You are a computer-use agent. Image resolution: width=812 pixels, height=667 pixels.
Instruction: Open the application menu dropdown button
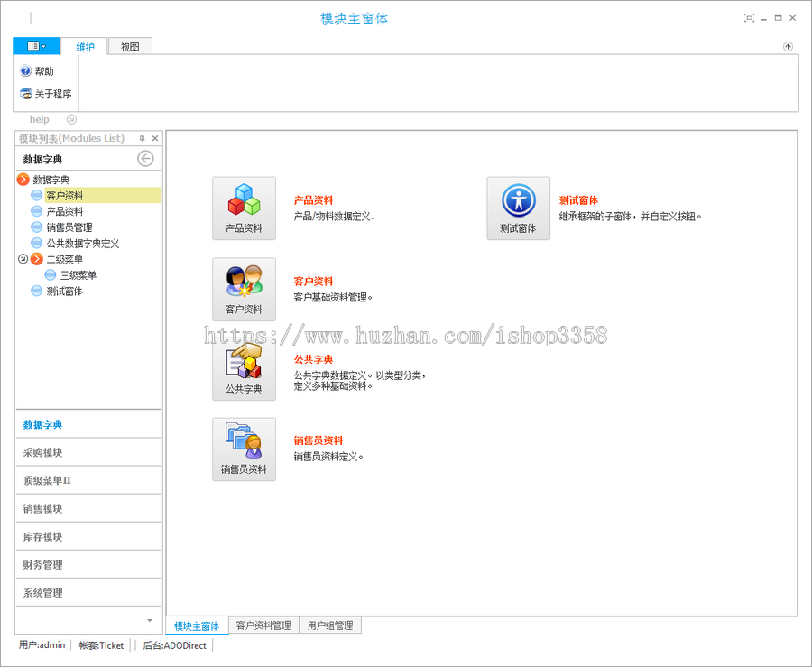(36, 46)
